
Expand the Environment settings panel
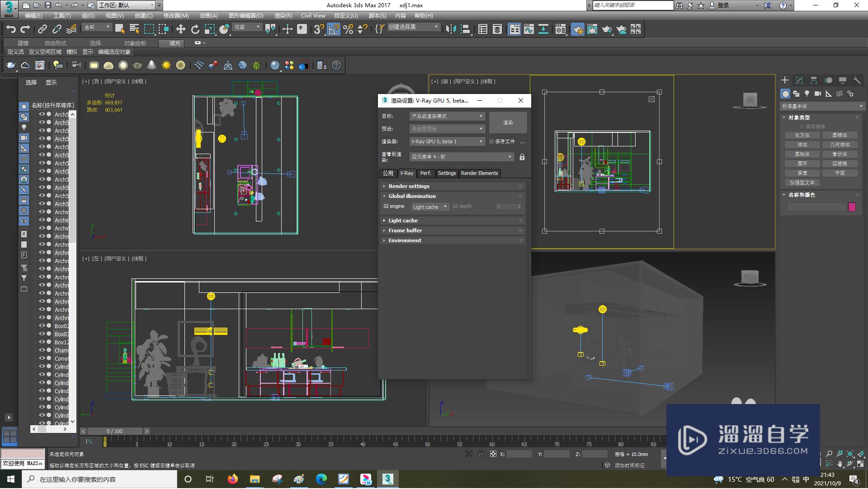[x=451, y=240]
